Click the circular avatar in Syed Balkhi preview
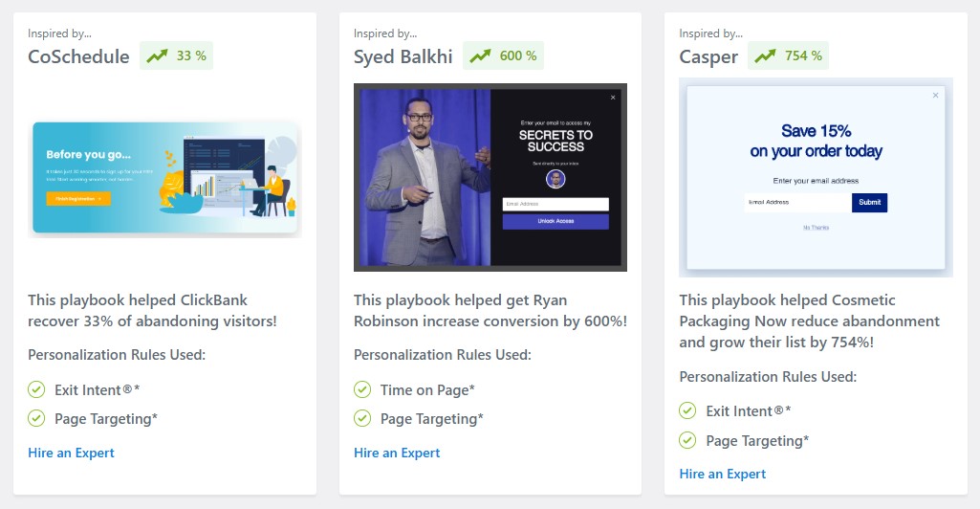Viewport: 980px width, 509px height. pyautogui.click(x=555, y=180)
